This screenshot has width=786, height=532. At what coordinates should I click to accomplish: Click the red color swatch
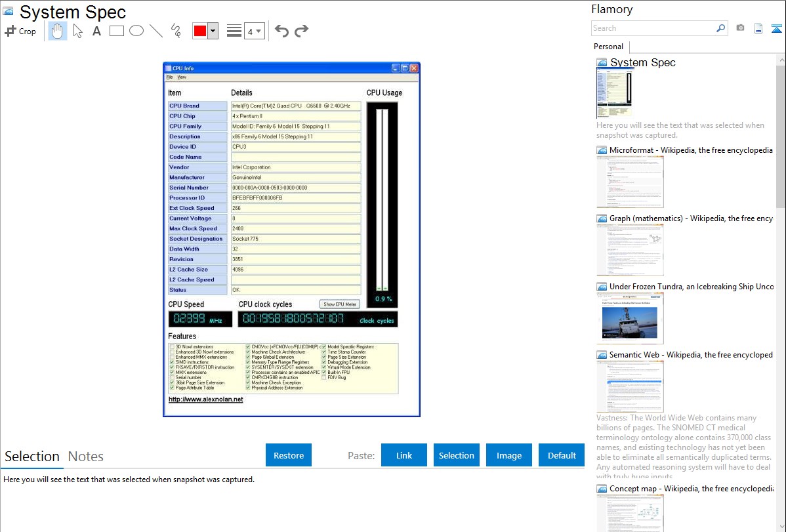[200, 31]
